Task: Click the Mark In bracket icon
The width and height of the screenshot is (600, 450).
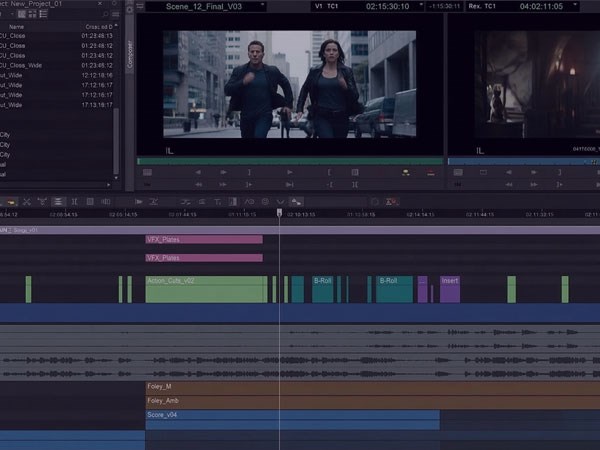Action: coord(328,172)
